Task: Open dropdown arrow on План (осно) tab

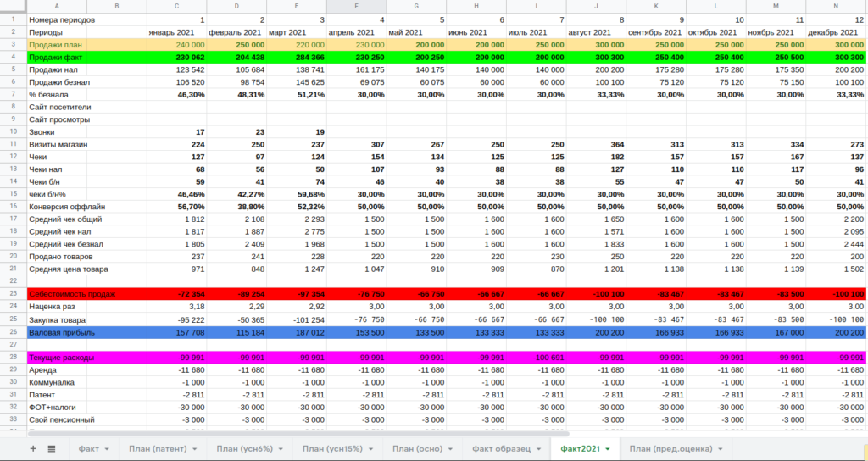Action: coord(451,449)
